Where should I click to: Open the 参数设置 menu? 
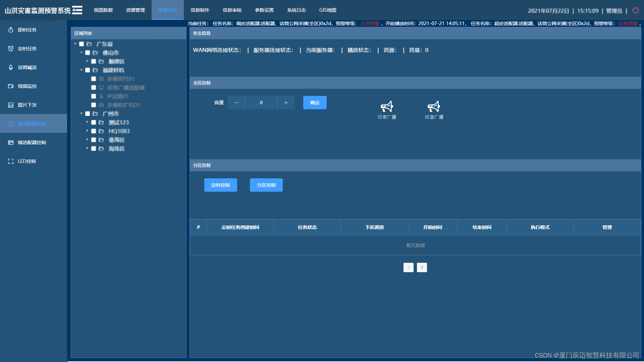[264, 10]
